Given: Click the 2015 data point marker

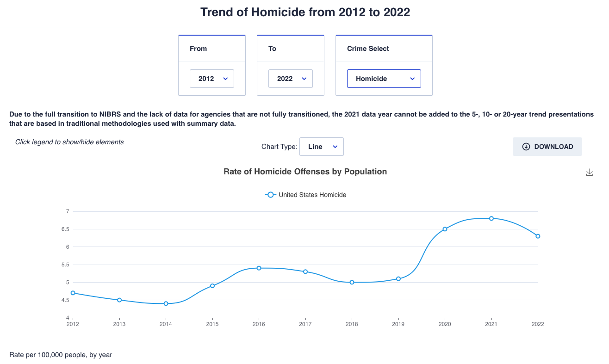Looking at the screenshot, I should tap(212, 286).
